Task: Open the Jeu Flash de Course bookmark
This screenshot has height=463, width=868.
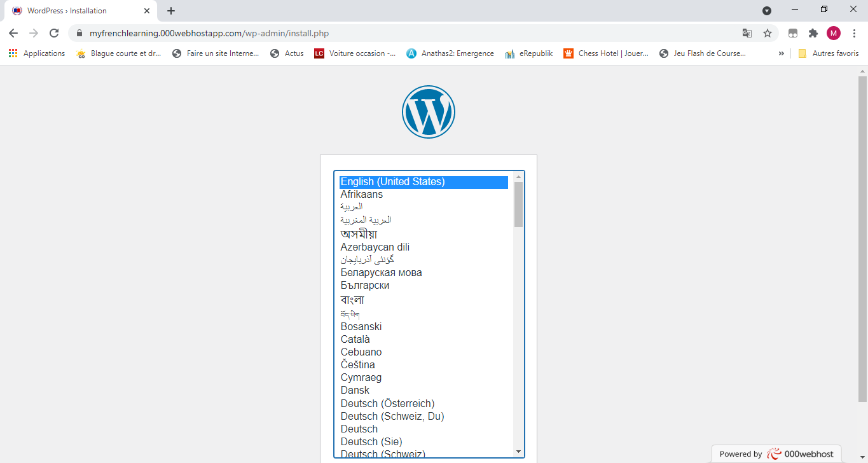Action: click(x=703, y=53)
